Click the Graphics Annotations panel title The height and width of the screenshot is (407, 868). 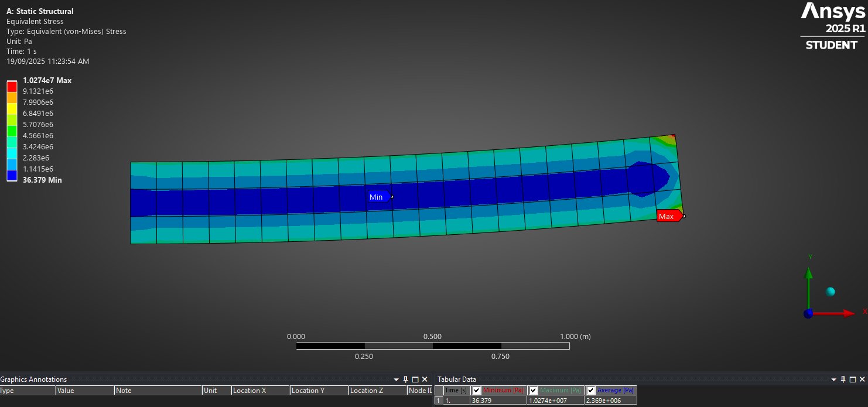[33, 379]
